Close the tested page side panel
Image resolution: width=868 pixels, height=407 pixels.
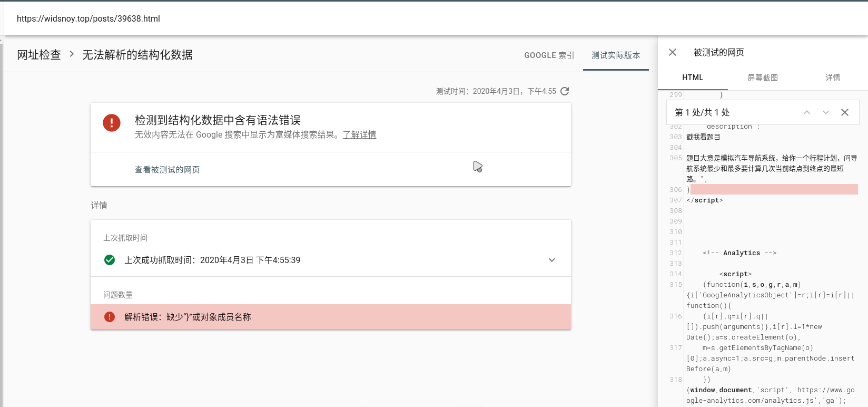coord(673,52)
